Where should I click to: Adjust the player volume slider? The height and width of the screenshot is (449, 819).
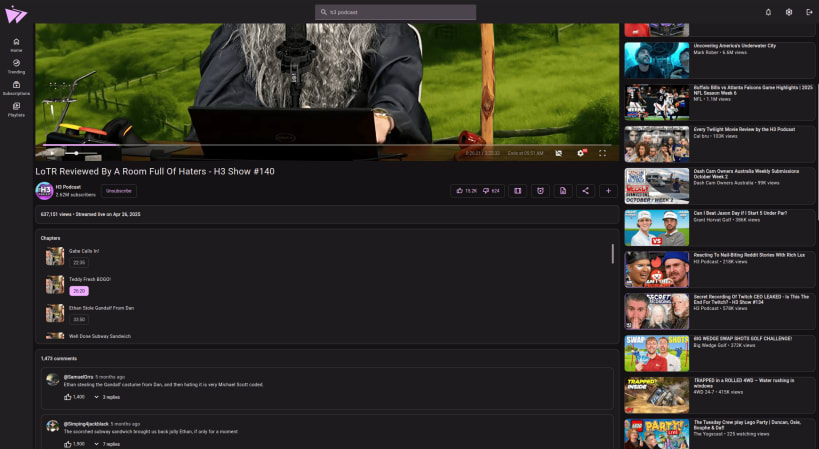coord(80,153)
